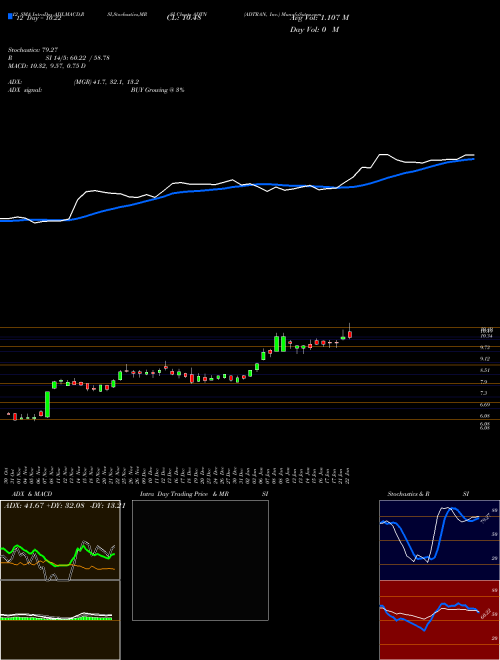Click the '(MGR) 41.7, 32.1, 13.2' ADX values
The height and width of the screenshot is (660, 500).
pyautogui.click(x=106, y=82)
